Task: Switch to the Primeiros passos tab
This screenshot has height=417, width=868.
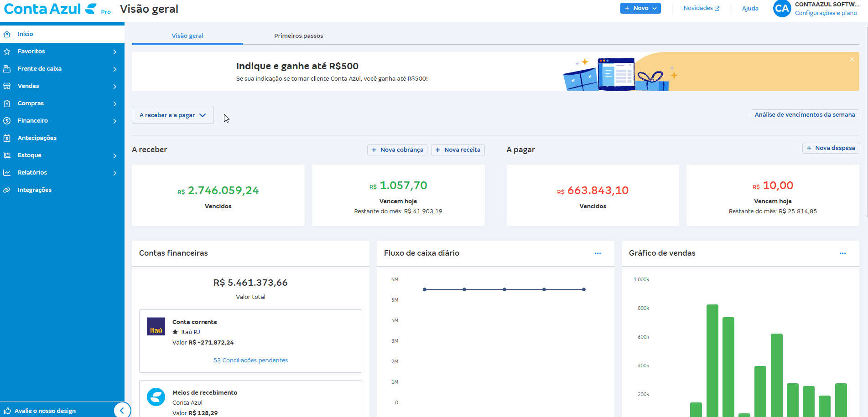Action: [x=298, y=36]
